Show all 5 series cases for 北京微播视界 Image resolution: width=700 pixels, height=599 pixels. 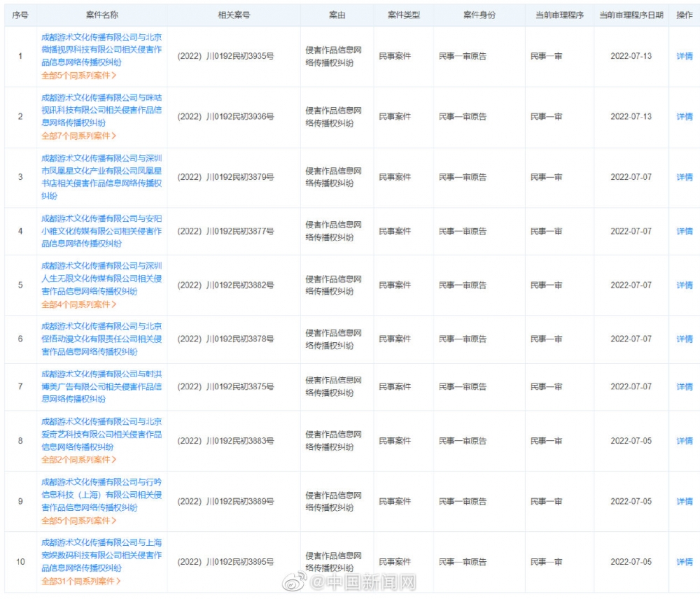coord(78,75)
